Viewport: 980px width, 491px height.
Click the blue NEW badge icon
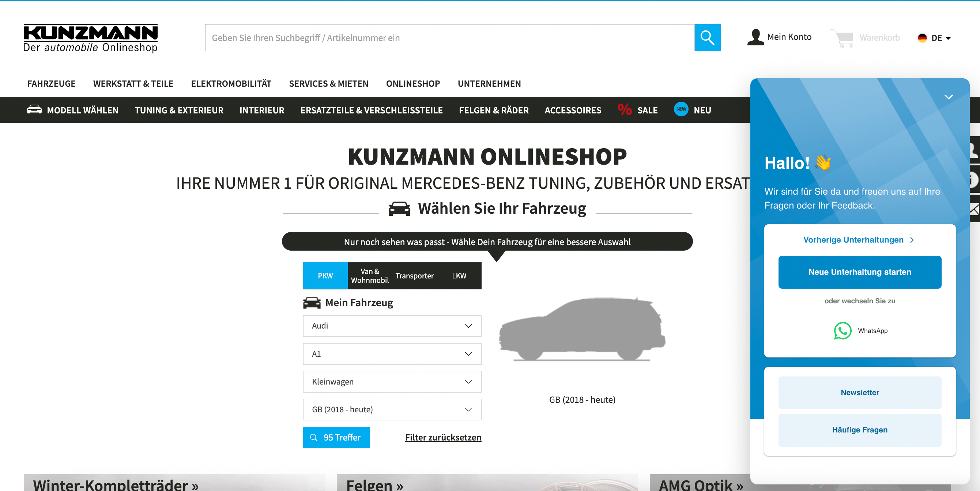click(x=681, y=109)
